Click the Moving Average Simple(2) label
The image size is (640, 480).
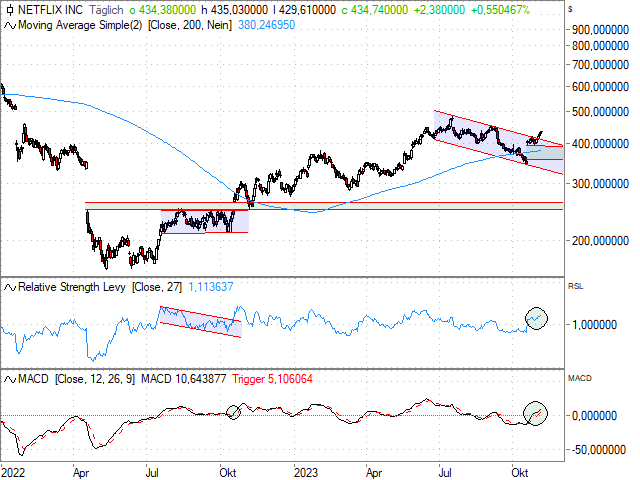80,25
